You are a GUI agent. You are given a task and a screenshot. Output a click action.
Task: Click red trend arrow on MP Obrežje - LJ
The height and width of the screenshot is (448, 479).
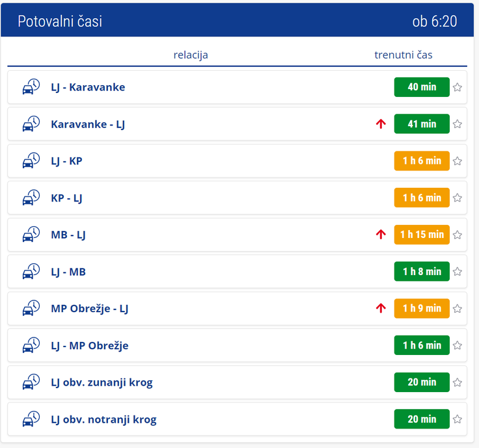pos(381,308)
